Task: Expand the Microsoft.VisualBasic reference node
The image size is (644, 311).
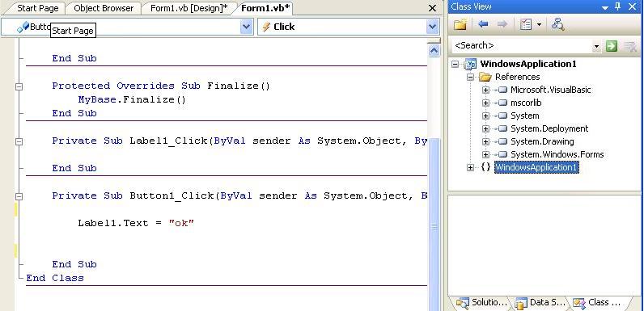Action: (486, 90)
